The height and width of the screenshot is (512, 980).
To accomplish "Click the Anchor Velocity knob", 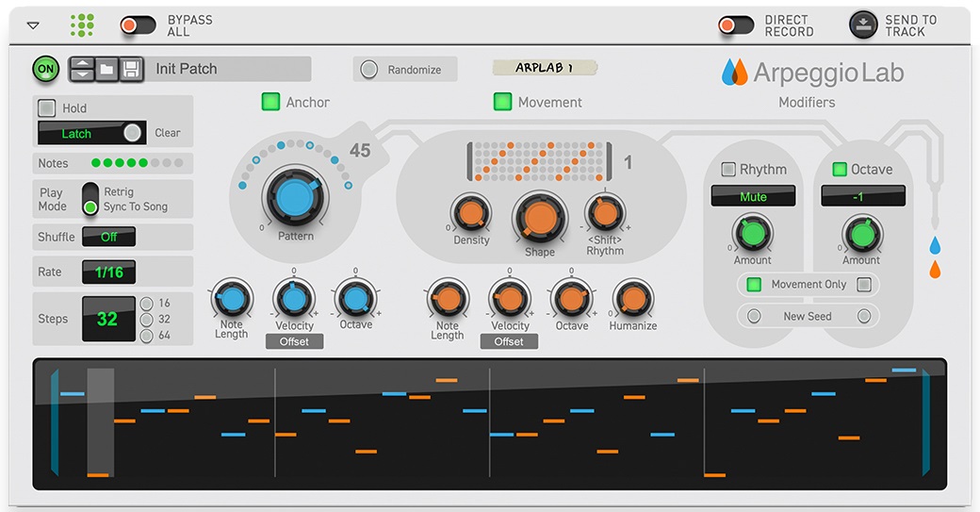I will pos(294,298).
